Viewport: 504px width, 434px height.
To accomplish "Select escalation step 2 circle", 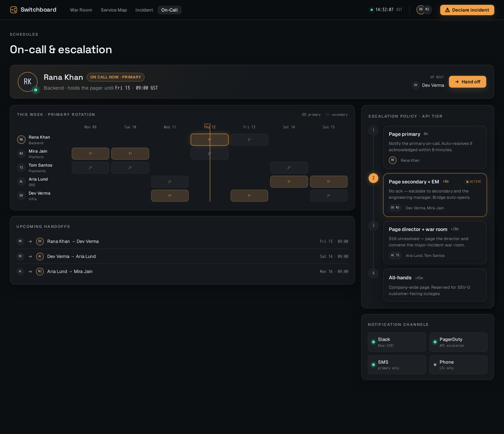I will point(373,178).
